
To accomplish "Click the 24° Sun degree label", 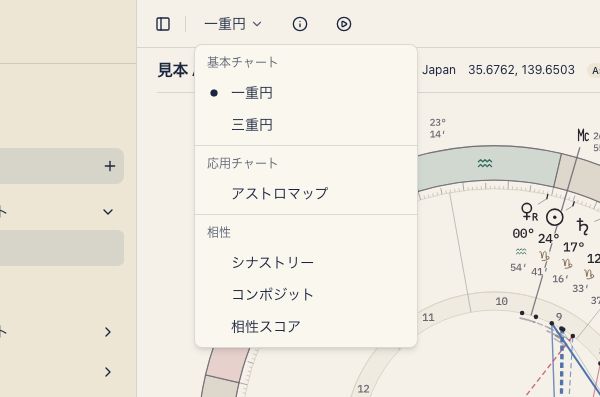I will click(x=548, y=239).
